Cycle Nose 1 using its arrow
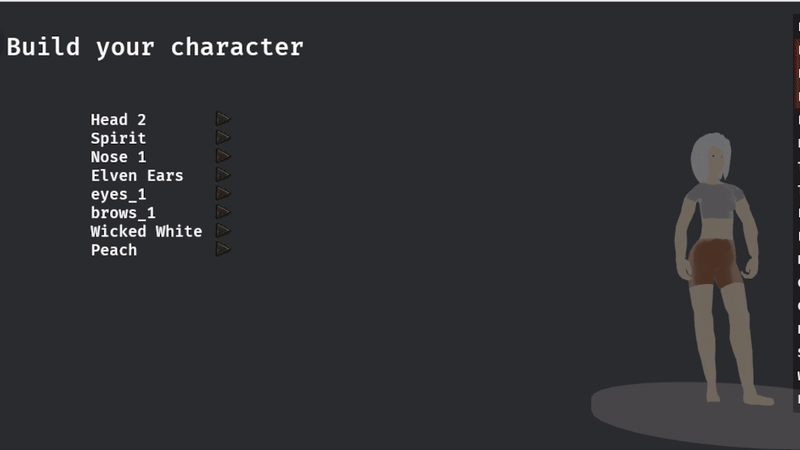This screenshot has height=450, width=800. click(223, 156)
